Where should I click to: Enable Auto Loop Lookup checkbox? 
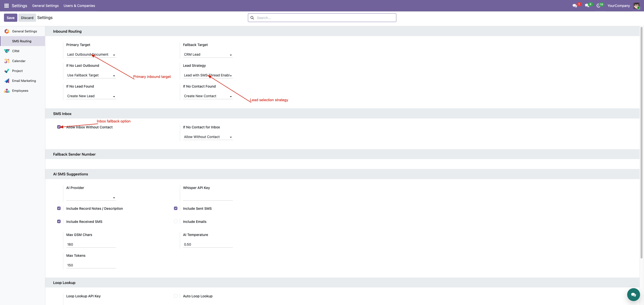click(x=175, y=296)
